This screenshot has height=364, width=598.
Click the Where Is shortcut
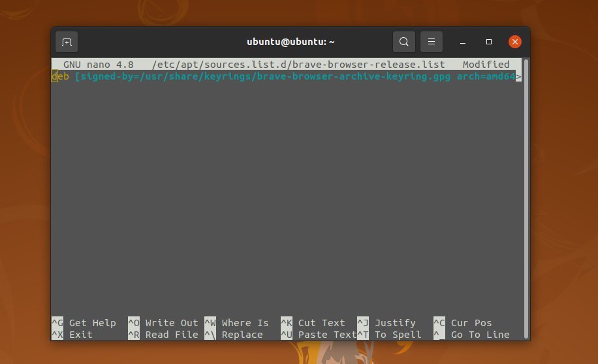point(245,323)
